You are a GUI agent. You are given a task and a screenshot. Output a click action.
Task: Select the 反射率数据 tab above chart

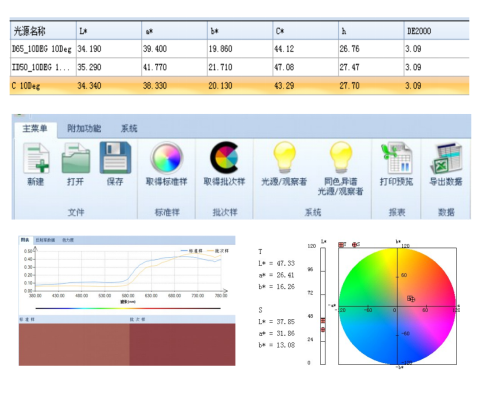tap(45, 240)
